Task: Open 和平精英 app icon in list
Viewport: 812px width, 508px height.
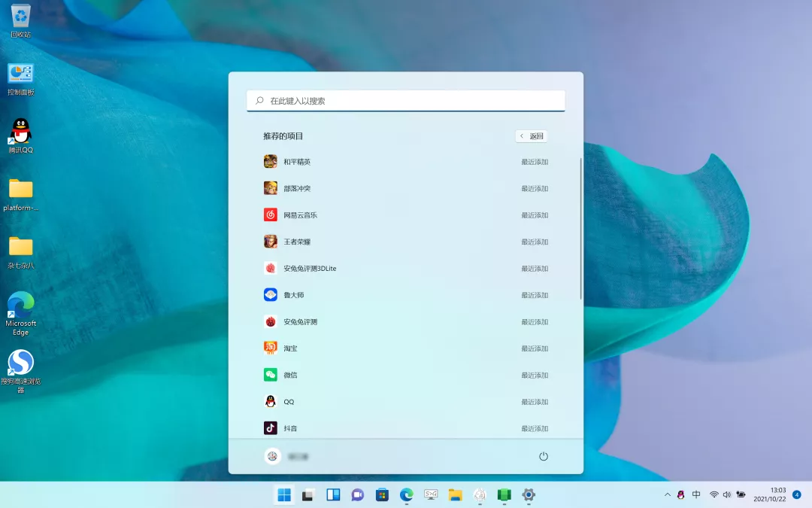Action: click(271, 162)
